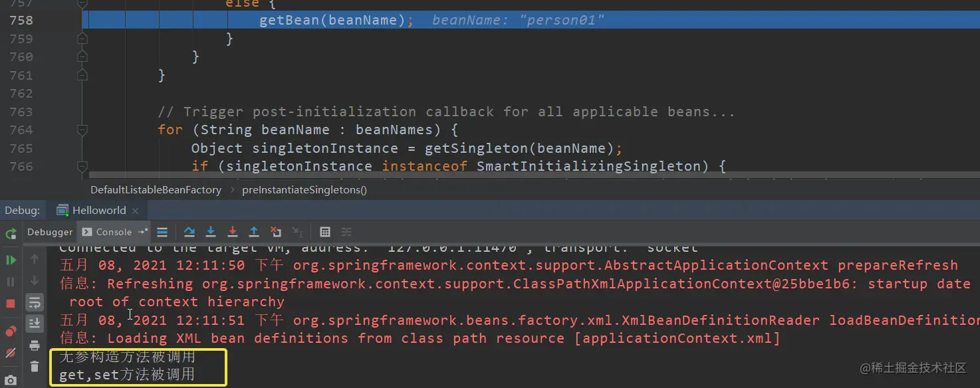
Task: Click preInstantiateSingletons() breadcrumb
Action: coord(305,190)
